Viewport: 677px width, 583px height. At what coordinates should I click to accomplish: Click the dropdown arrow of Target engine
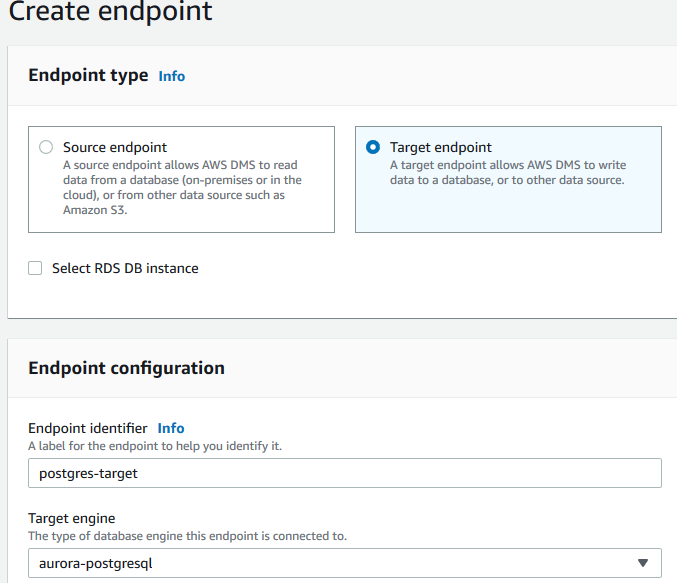pyautogui.click(x=643, y=562)
